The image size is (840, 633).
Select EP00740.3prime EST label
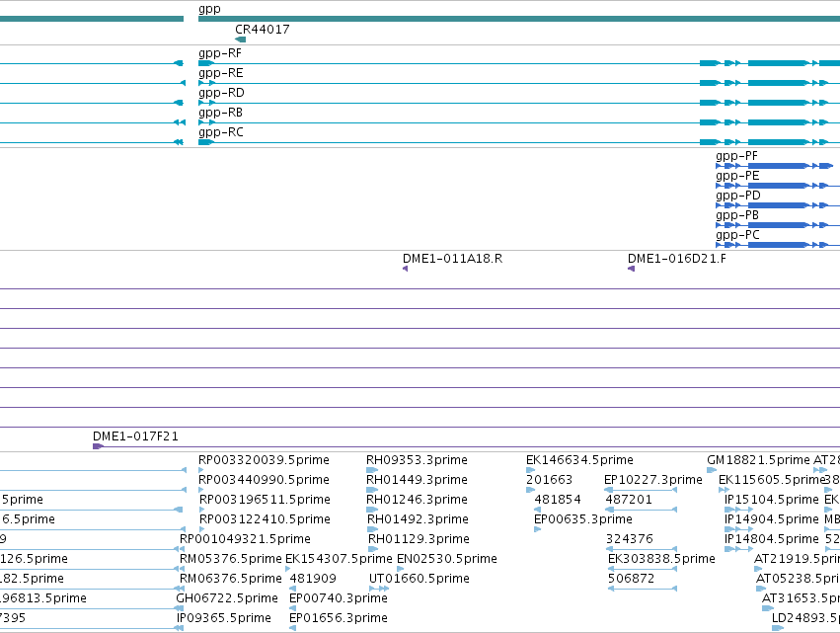click(339, 598)
